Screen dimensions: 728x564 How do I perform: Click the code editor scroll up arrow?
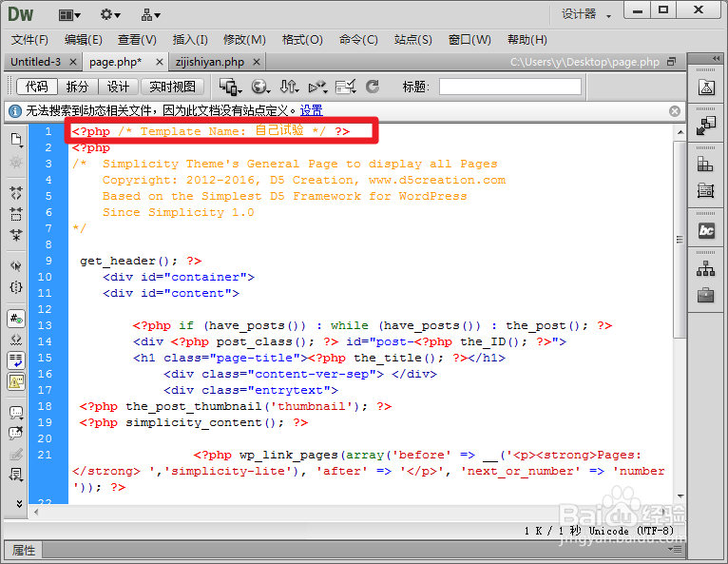coord(680,132)
